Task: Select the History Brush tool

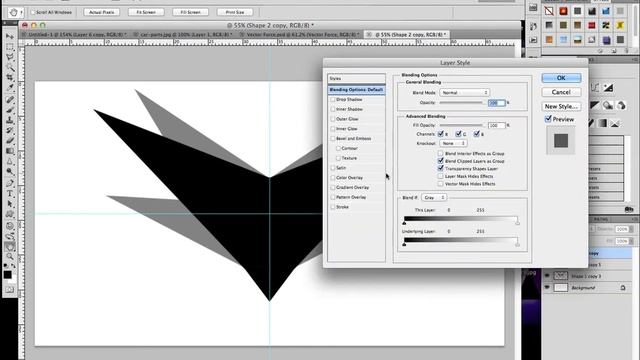Action: [x=10, y=130]
